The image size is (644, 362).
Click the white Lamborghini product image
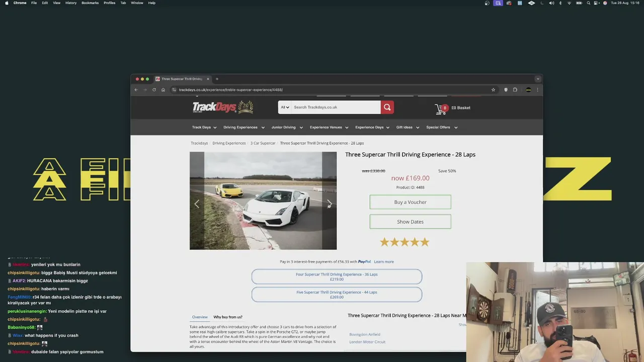tap(263, 201)
